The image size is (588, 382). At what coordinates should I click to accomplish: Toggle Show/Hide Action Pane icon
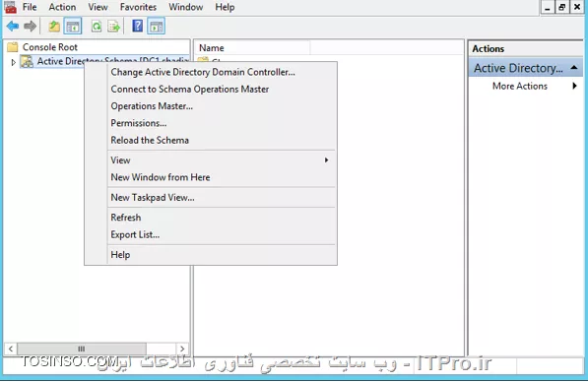[x=156, y=27]
